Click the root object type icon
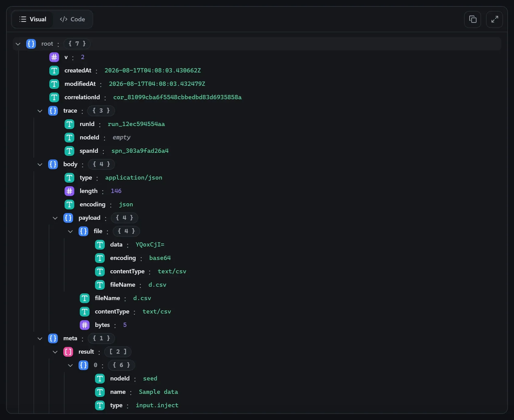514x420 pixels. point(31,44)
